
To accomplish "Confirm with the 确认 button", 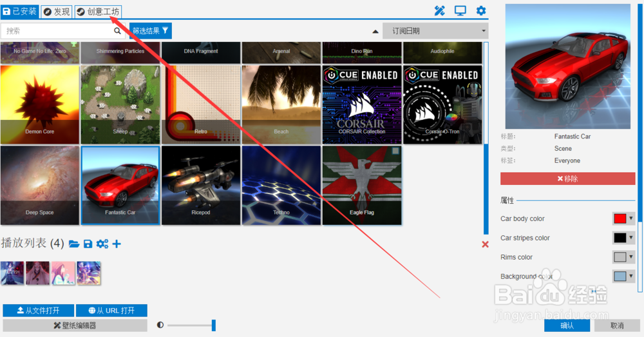I will [x=567, y=325].
